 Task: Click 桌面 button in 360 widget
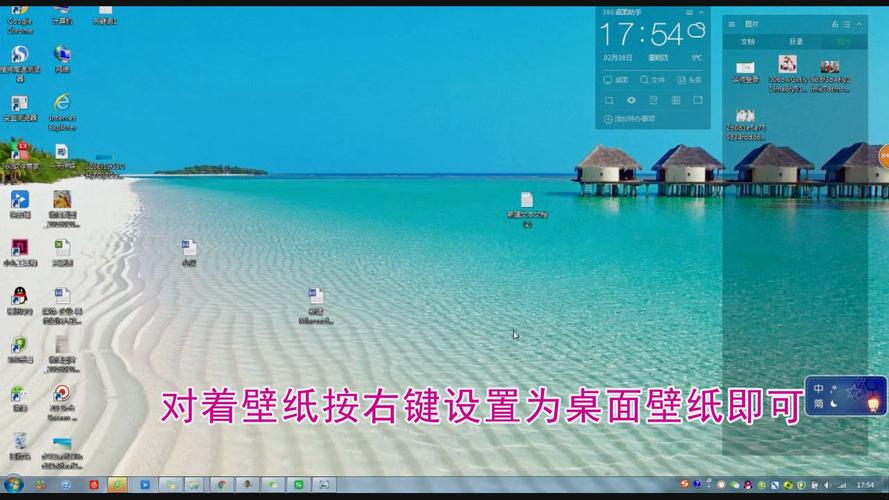616,80
